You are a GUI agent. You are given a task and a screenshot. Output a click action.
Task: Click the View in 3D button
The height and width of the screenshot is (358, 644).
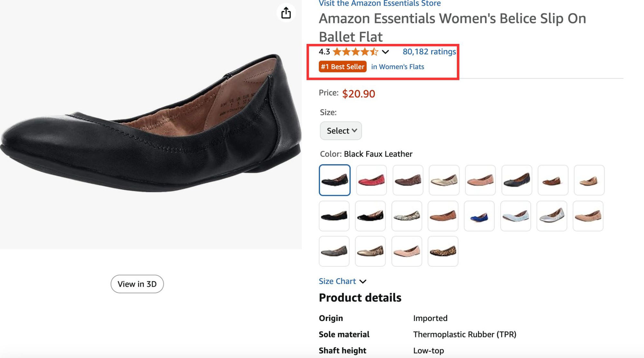(137, 284)
